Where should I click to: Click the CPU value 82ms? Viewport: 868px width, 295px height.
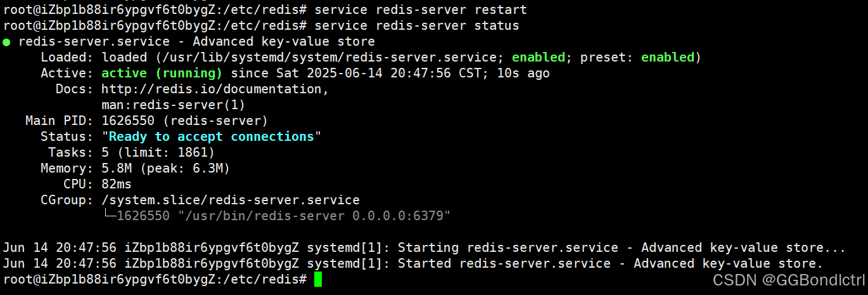(117, 184)
